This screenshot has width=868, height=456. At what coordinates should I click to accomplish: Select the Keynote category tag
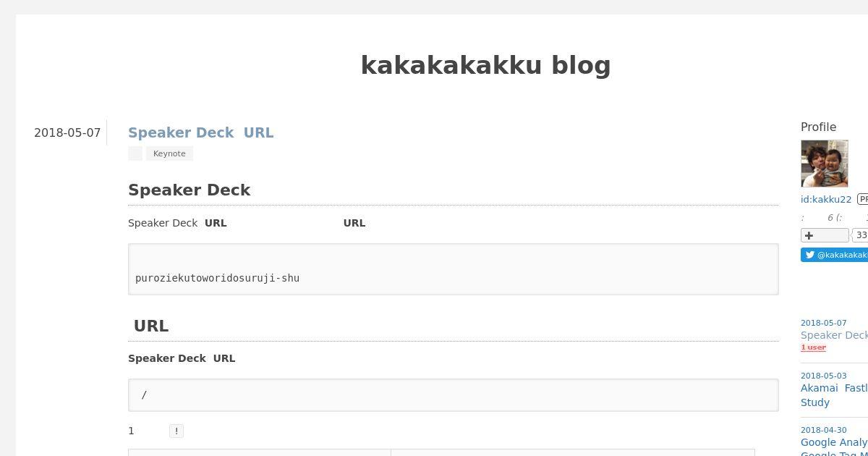click(x=169, y=153)
